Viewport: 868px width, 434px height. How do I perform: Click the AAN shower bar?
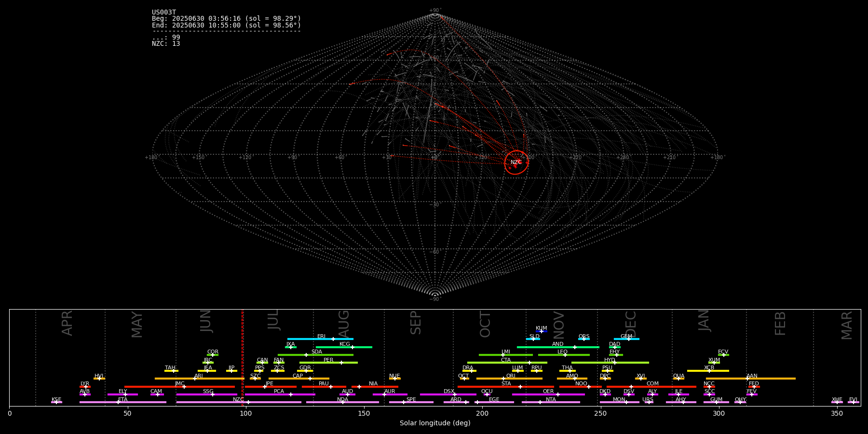[751, 379]
